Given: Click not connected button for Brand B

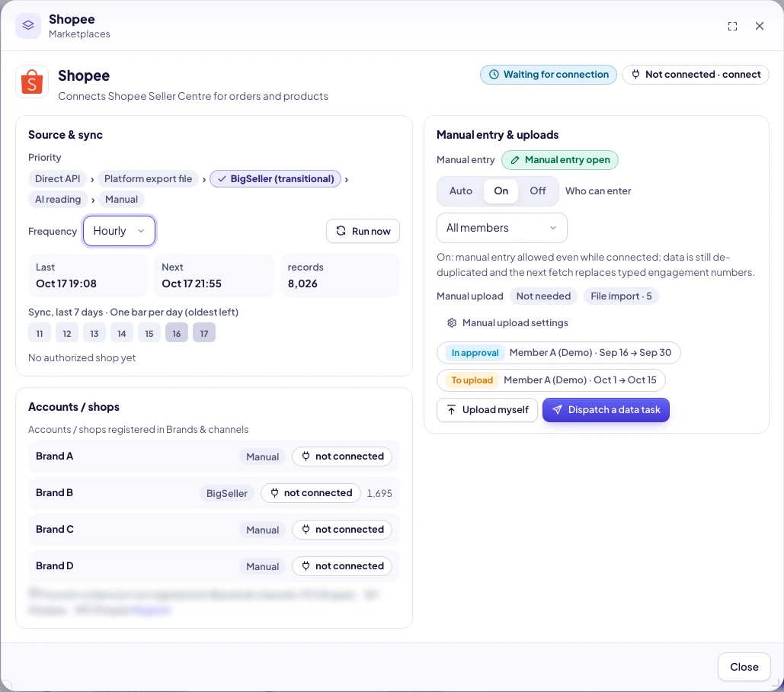Looking at the screenshot, I should (x=311, y=493).
